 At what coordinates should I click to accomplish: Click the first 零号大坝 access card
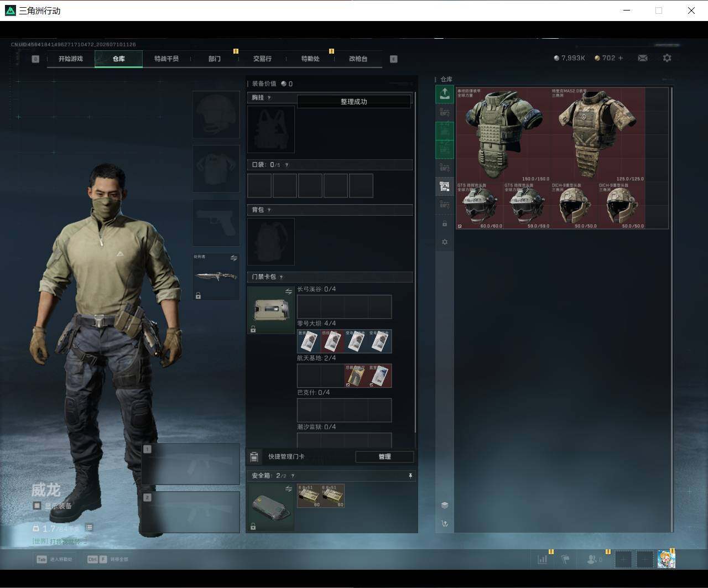click(x=309, y=341)
